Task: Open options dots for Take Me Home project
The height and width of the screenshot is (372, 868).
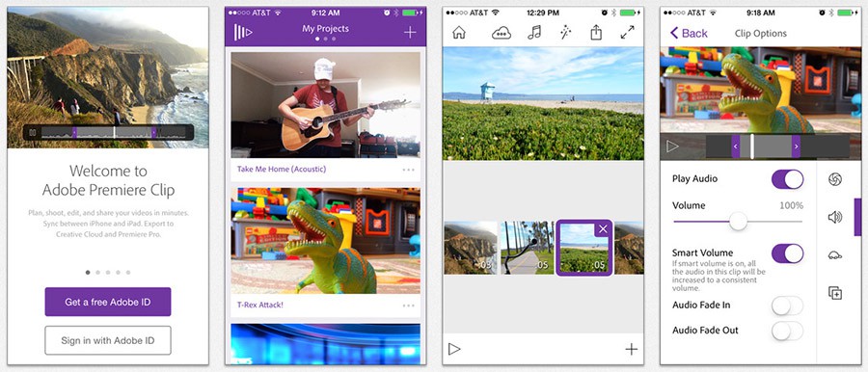Action: coord(409,170)
